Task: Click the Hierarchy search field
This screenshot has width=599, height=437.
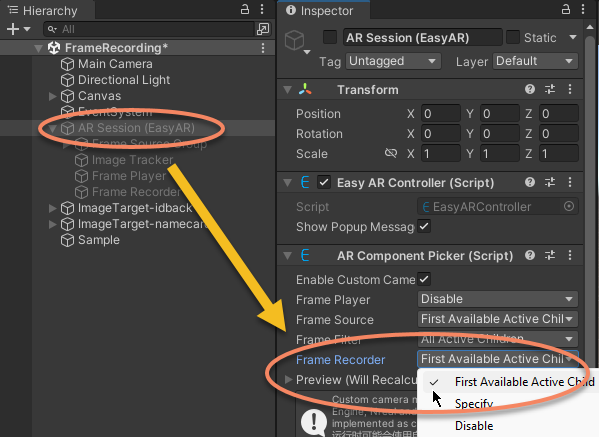Action: pyautogui.click(x=149, y=29)
